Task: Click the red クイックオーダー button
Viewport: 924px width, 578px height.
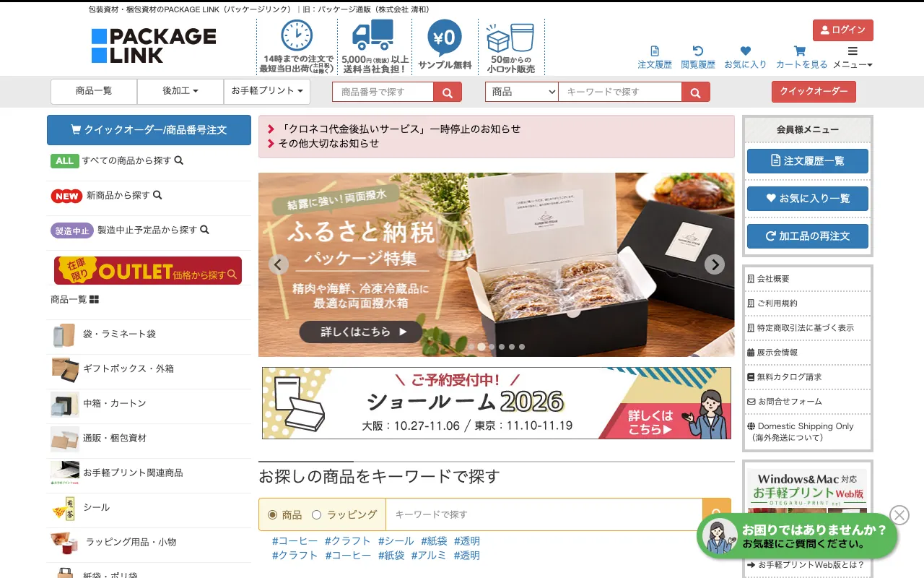Action: point(814,92)
